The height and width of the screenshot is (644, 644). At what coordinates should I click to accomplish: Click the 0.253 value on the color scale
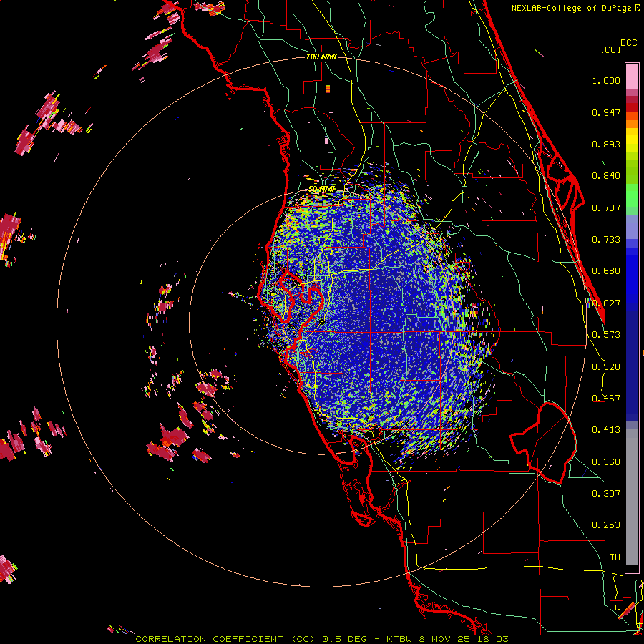pos(606,525)
